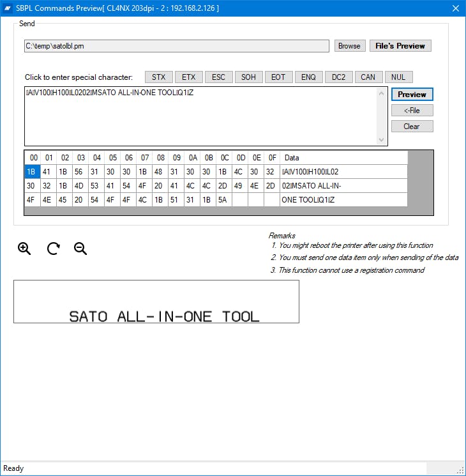Click the 0F column header

pos(272,158)
